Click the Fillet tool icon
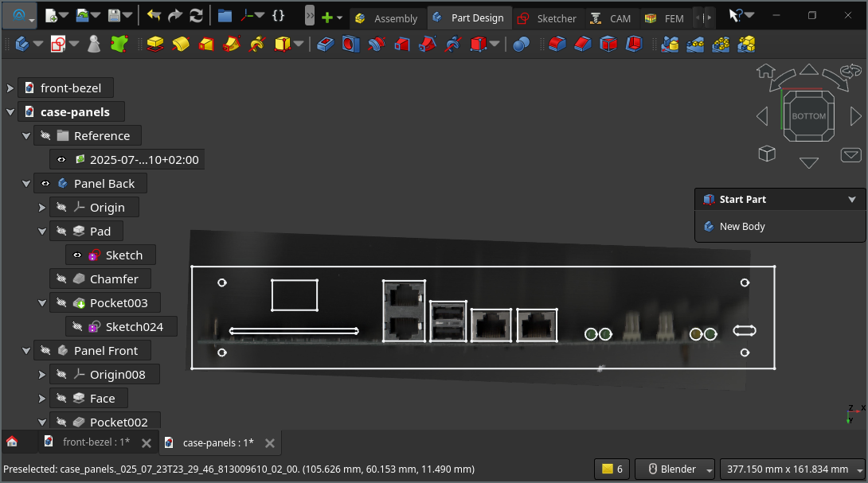Image resolution: width=868 pixels, height=483 pixels. pos(557,45)
